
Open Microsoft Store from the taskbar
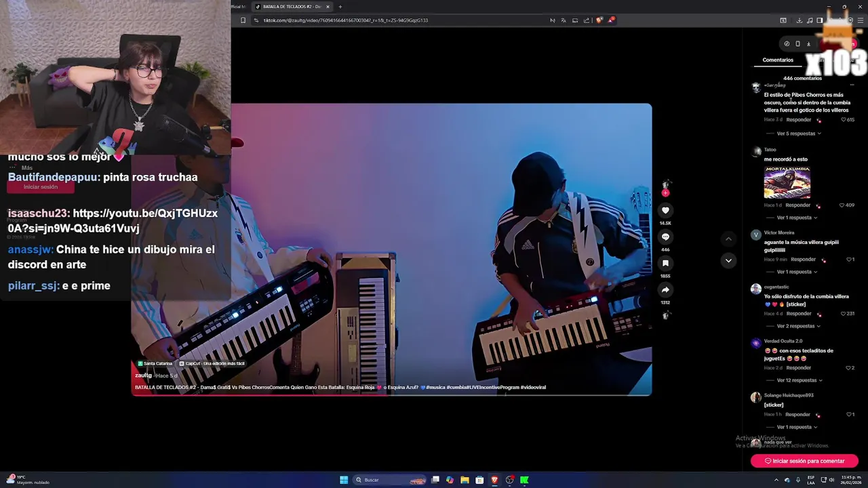click(479, 480)
